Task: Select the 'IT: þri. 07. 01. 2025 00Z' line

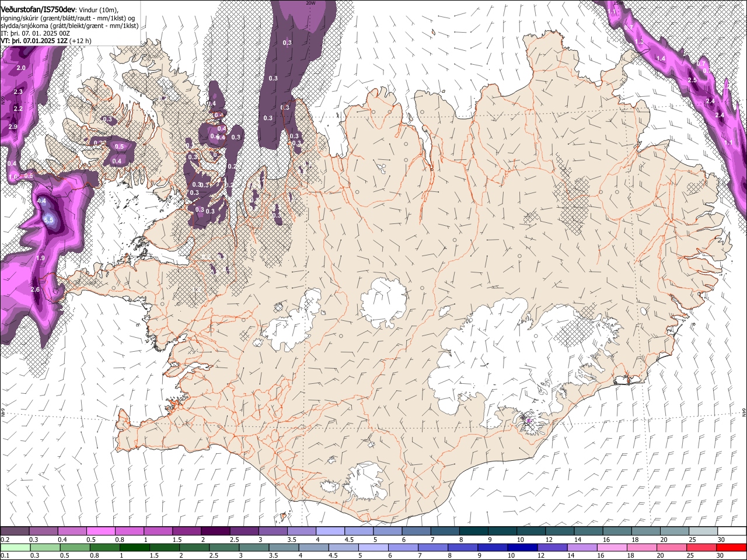Action: pyautogui.click(x=36, y=33)
